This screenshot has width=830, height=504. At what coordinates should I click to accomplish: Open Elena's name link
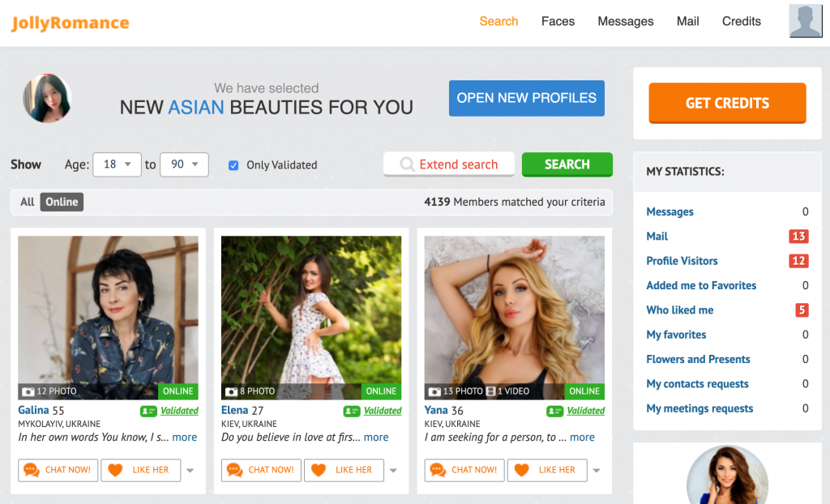pyautogui.click(x=234, y=410)
